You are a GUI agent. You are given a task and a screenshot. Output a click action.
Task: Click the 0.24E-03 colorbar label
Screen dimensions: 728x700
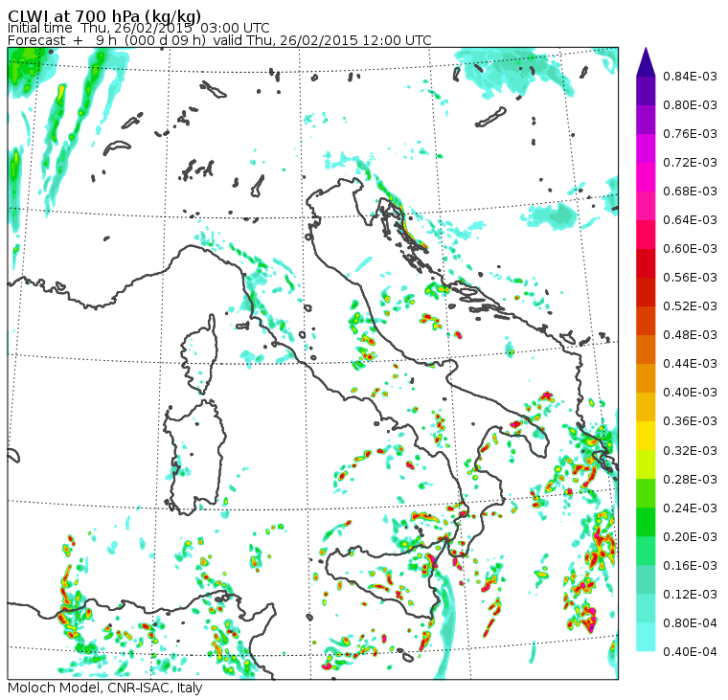[690, 508]
